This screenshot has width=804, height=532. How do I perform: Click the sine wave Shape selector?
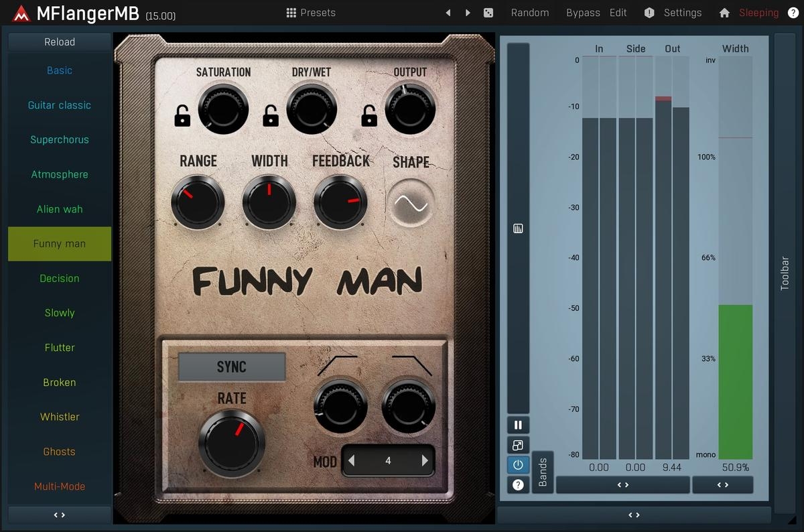411,204
